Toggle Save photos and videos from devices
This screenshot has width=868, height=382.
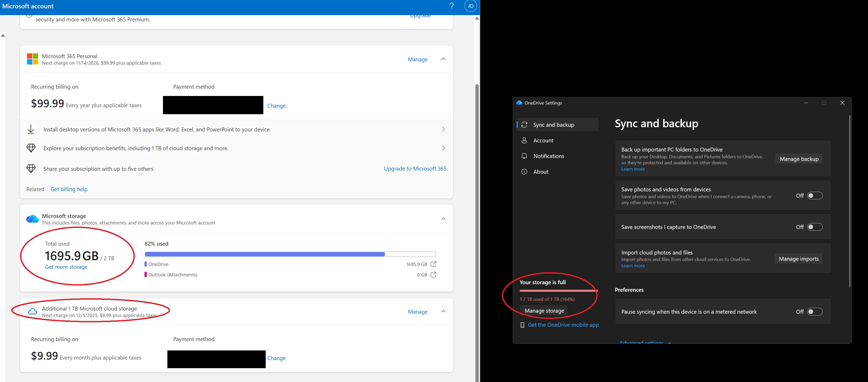815,196
